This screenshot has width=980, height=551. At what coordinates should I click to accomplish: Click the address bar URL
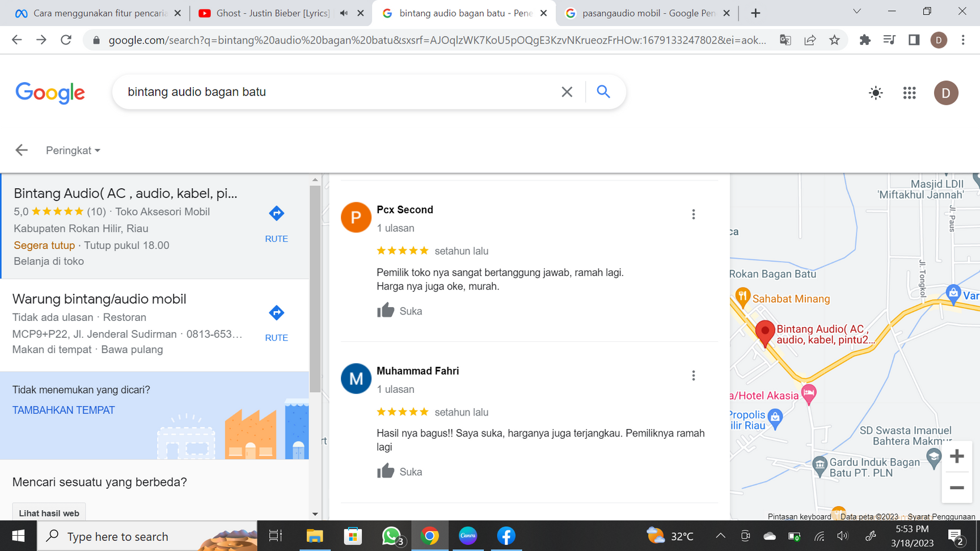point(437,40)
